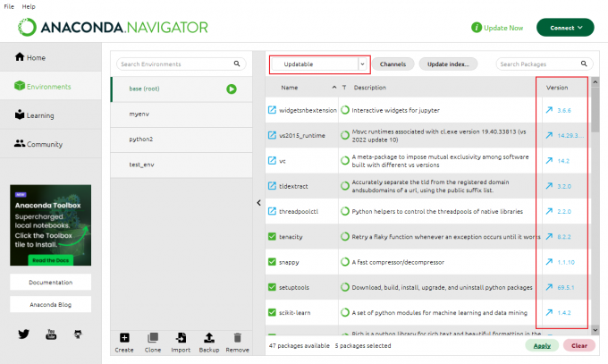
Task: Click the scikit-learn 1.4.2 update arrow icon
Action: point(549,312)
